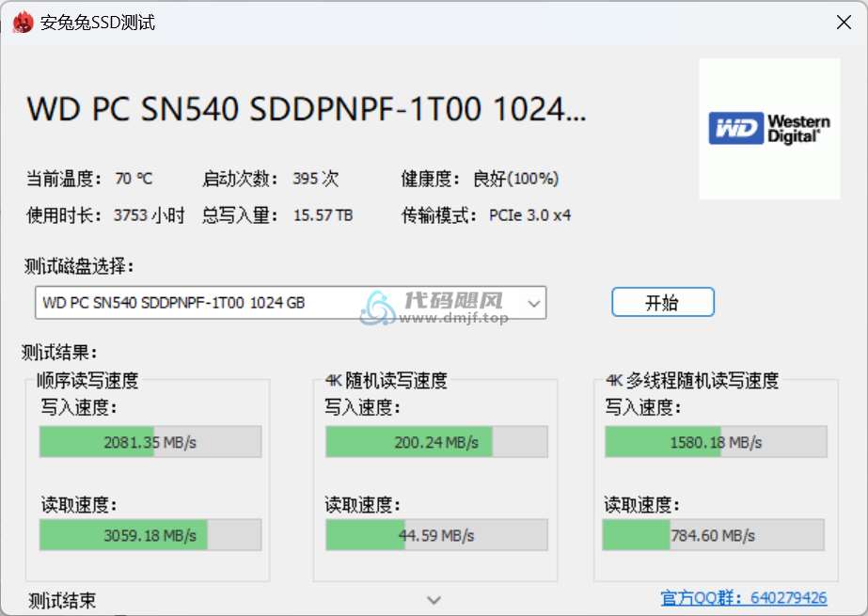Click the 开始 button to start test

click(x=663, y=302)
